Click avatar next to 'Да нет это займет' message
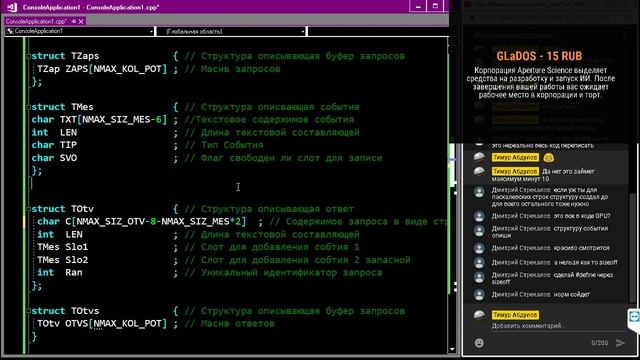Image resolution: width=640 pixels, height=360 pixels. (x=479, y=172)
